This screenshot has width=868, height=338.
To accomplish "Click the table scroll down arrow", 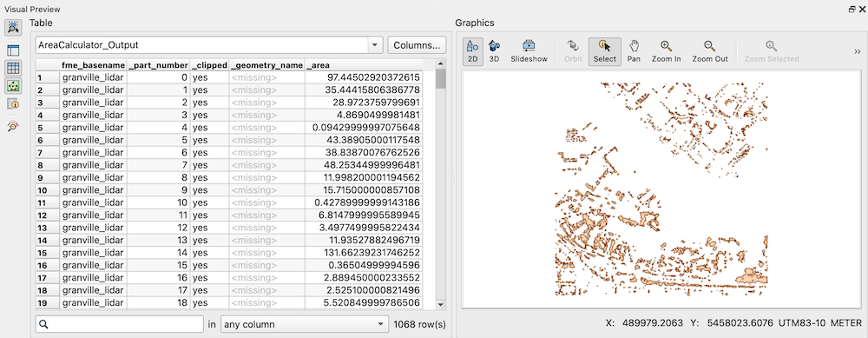I will 441,304.
